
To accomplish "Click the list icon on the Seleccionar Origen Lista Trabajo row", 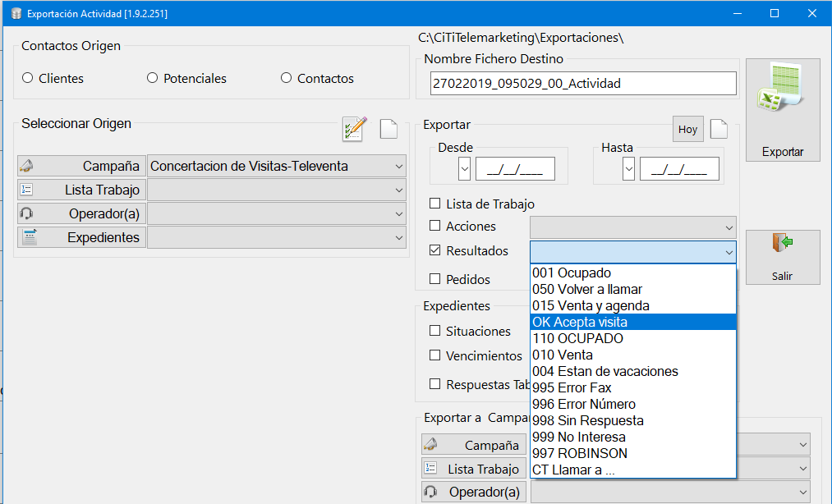I will coord(26,190).
